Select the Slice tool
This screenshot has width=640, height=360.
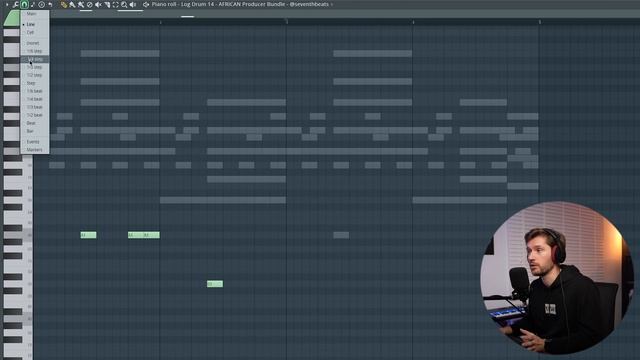pos(107,4)
